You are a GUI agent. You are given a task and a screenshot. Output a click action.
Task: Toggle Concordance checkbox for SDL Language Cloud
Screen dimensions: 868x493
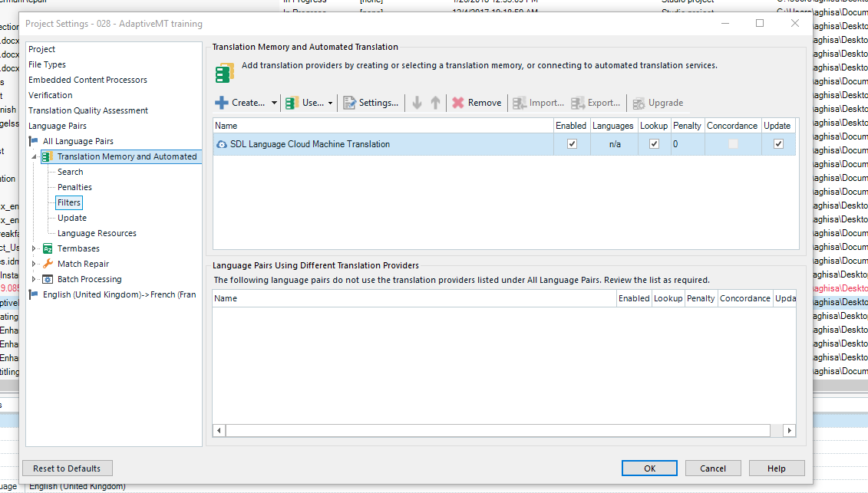(x=733, y=144)
